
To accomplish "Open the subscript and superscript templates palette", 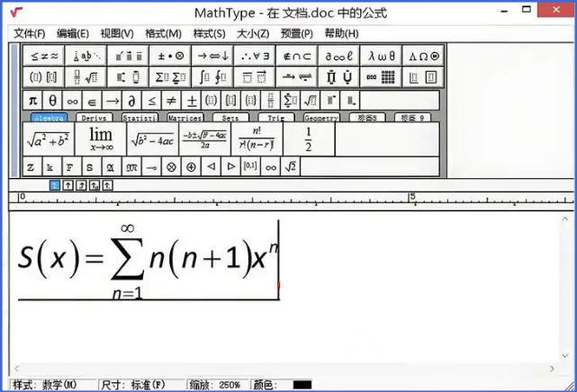I will 129,77.
